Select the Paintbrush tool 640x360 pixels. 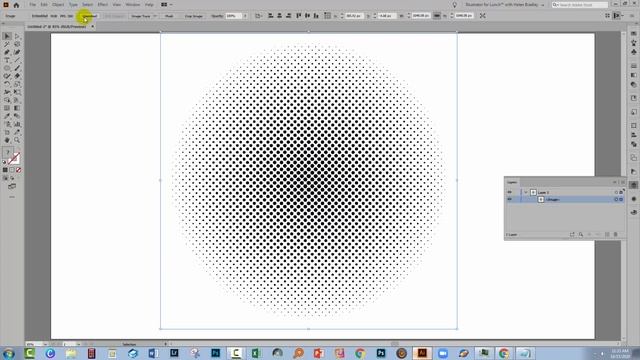17,68
